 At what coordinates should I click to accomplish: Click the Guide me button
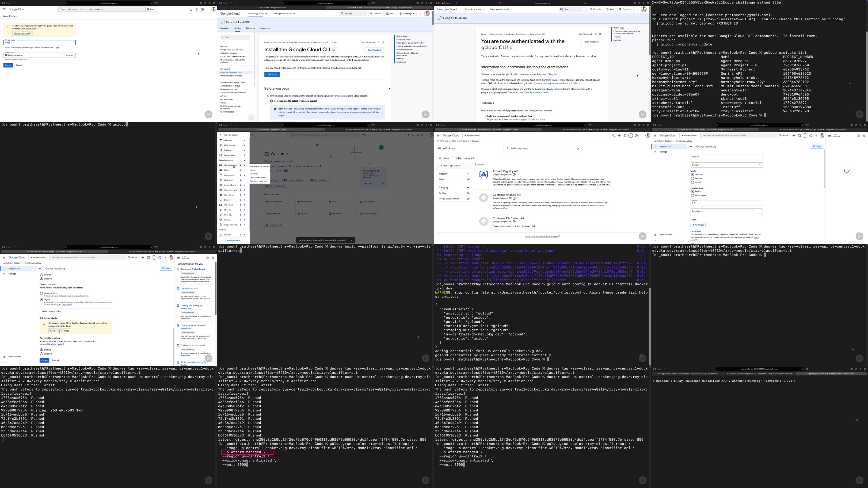pyautogui.click(x=272, y=75)
